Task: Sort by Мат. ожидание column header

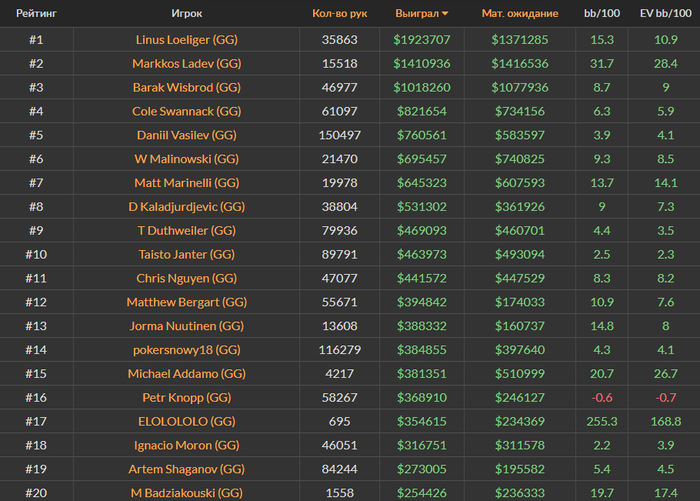Action: (x=520, y=13)
